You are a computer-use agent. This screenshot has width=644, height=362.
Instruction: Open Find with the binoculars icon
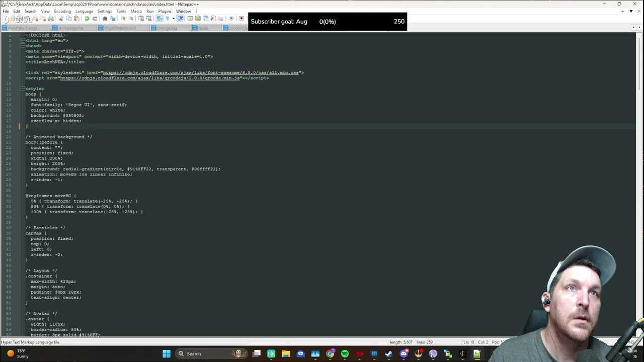coord(105,19)
